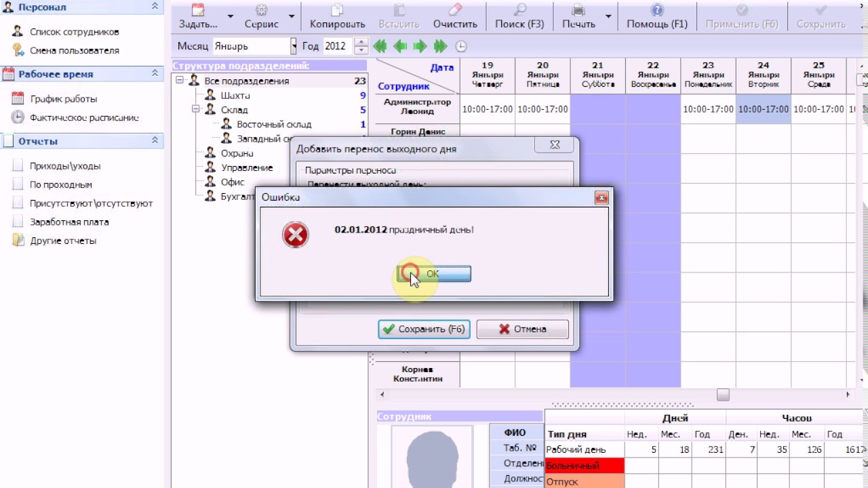
Task: Expand the Сервис dropdown arrow
Action: [x=292, y=16]
